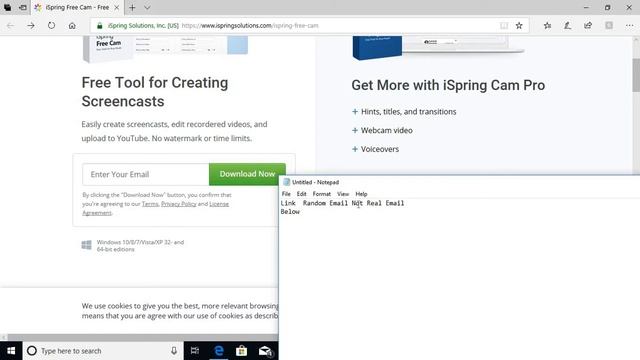Viewport: 640px width, 360px height.
Task: Click the Get More with iSpring Cam Pro heading
Action: 448,85
